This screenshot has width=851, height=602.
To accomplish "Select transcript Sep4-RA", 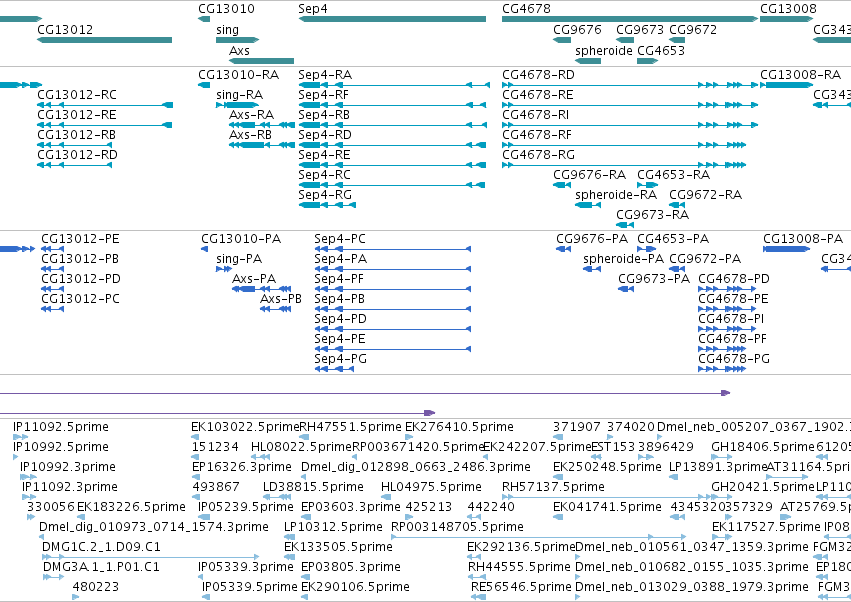I will [325, 74].
